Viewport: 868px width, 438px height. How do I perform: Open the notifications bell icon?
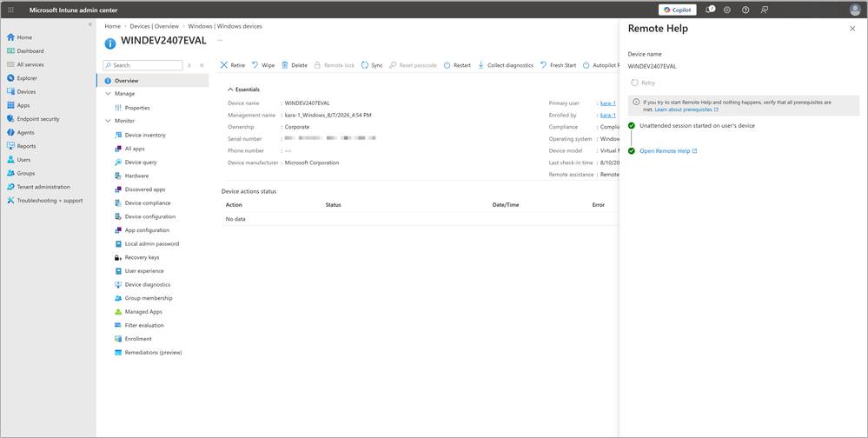pyautogui.click(x=710, y=10)
